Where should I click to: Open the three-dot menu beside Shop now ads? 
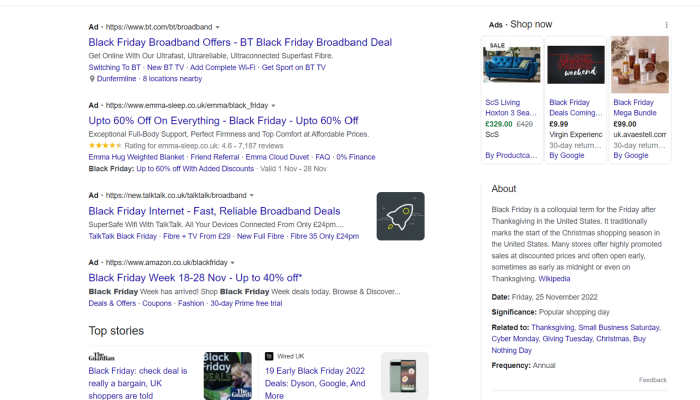click(666, 25)
